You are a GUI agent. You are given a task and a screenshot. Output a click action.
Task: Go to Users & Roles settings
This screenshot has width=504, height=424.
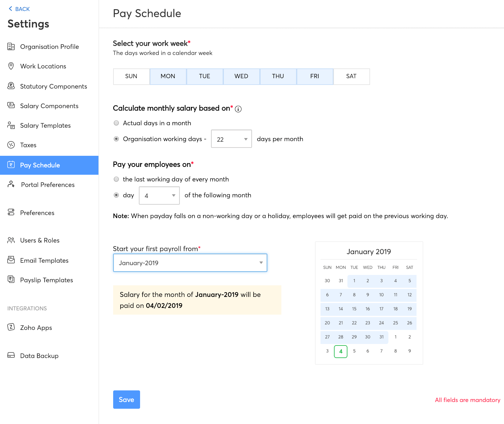40,240
